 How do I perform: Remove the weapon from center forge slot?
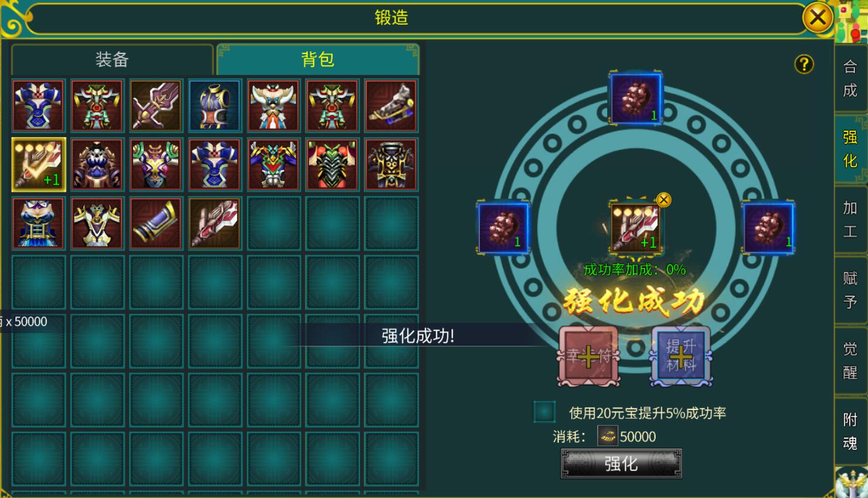point(663,200)
